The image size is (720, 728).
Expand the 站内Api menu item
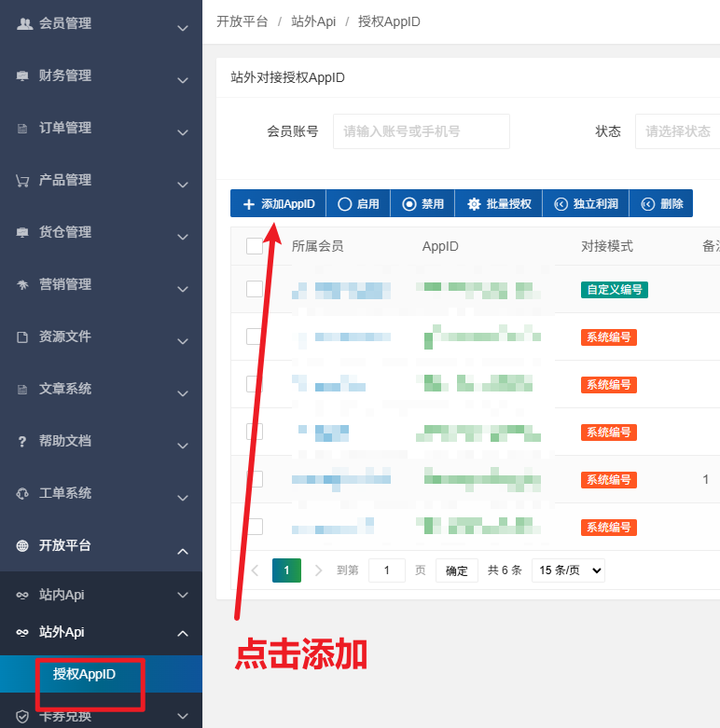pos(101,594)
